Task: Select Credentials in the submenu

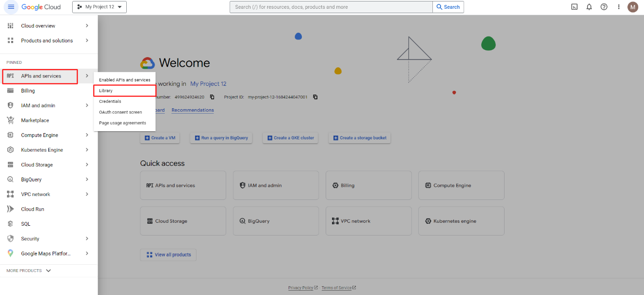Action: click(x=124, y=101)
